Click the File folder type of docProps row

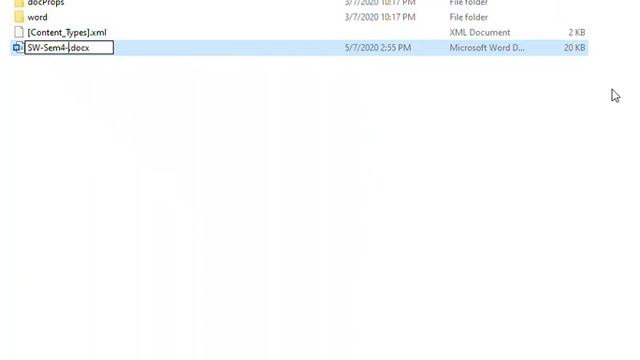[x=469, y=3]
